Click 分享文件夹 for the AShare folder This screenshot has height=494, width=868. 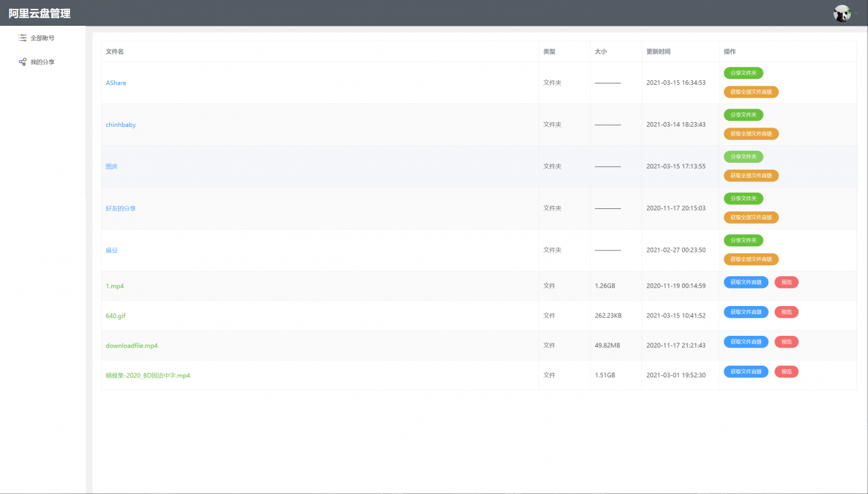743,73
